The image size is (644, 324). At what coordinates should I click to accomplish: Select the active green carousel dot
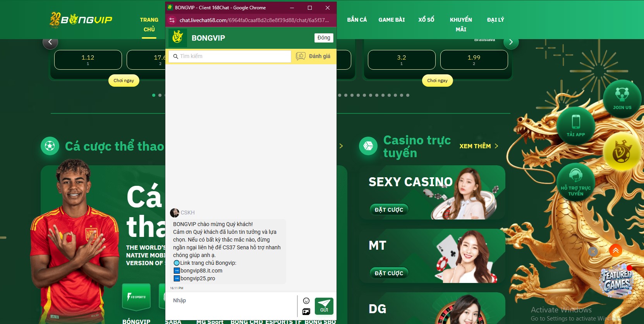154,95
